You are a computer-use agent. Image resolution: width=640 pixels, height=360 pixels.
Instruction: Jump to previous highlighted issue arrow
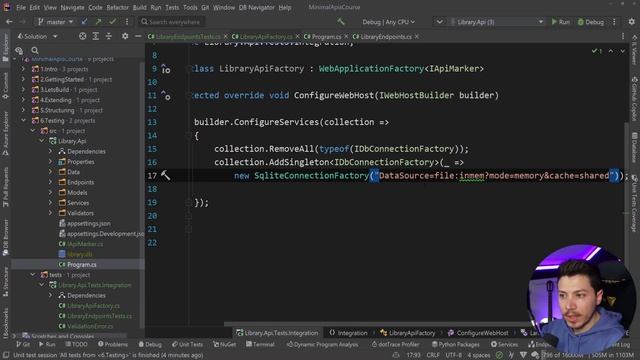point(611,51)
